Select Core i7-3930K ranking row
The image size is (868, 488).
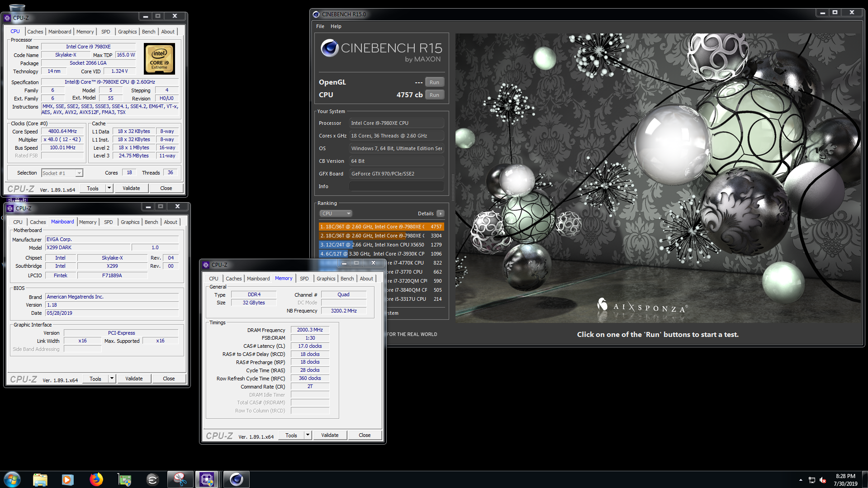(381, 254)
